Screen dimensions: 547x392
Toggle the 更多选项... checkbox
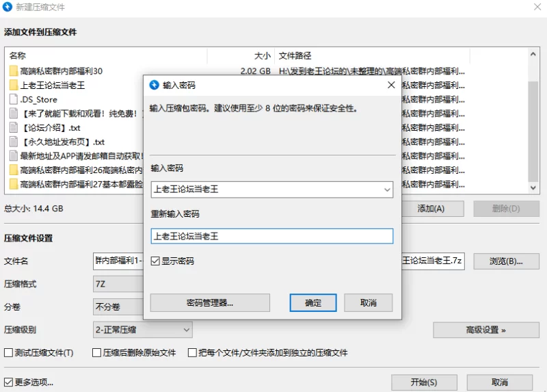click(8, 382)
